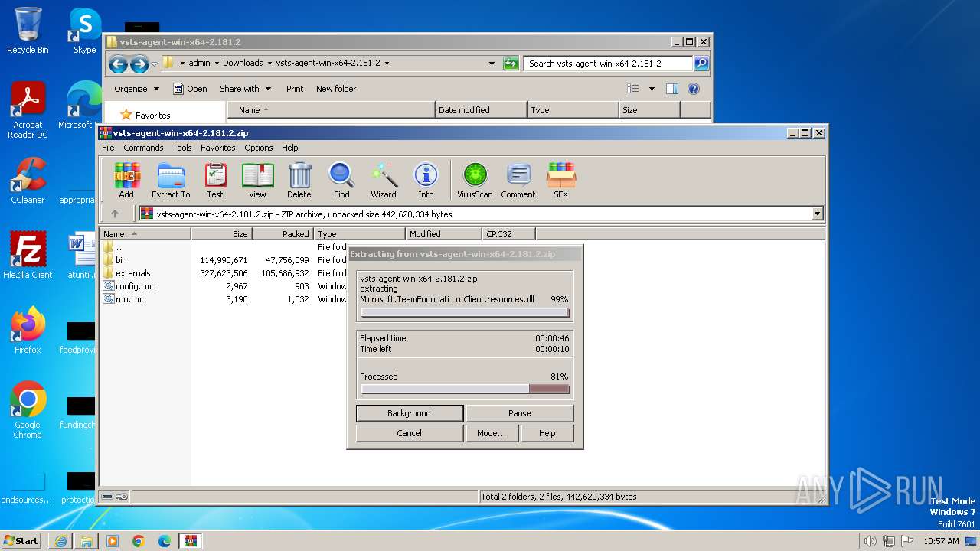Click the volume icon in system tray
The width and height of the screenshot is (980, 551).
point(870,541)
